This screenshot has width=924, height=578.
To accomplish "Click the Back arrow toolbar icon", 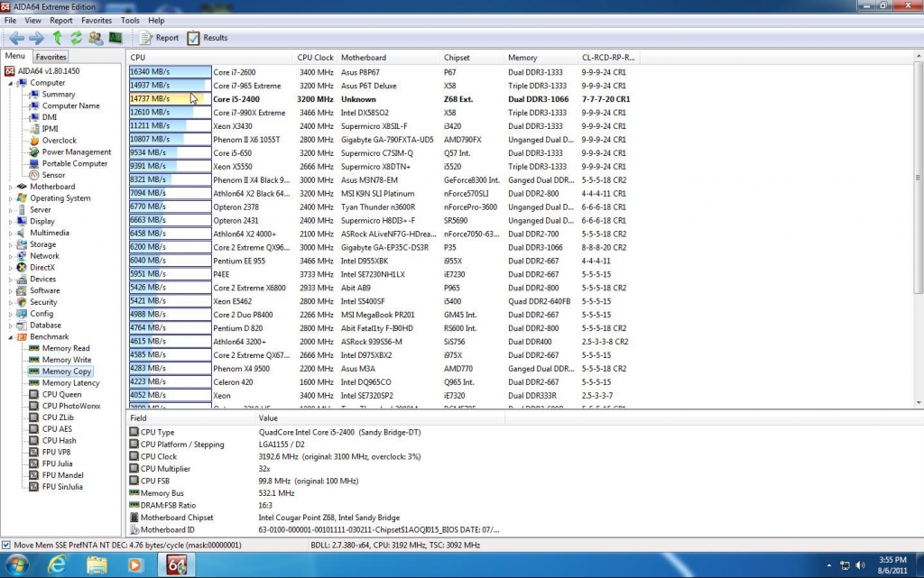I will 16,38.
